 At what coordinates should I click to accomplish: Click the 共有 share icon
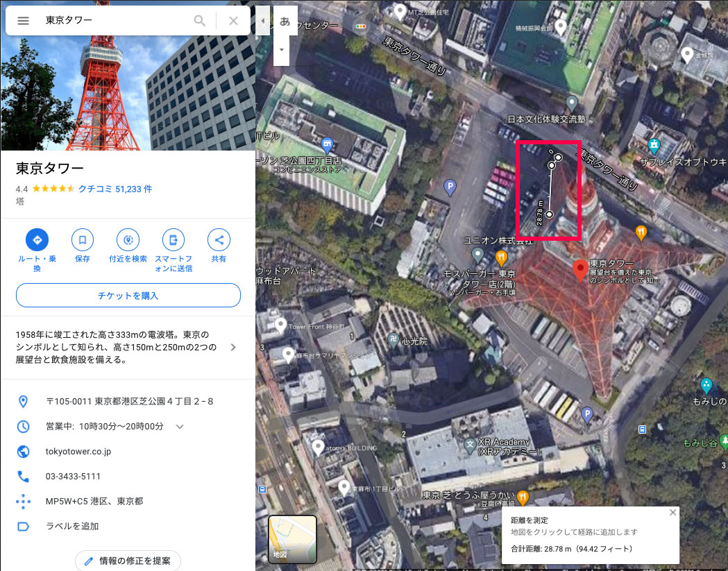tap(219, 240)
